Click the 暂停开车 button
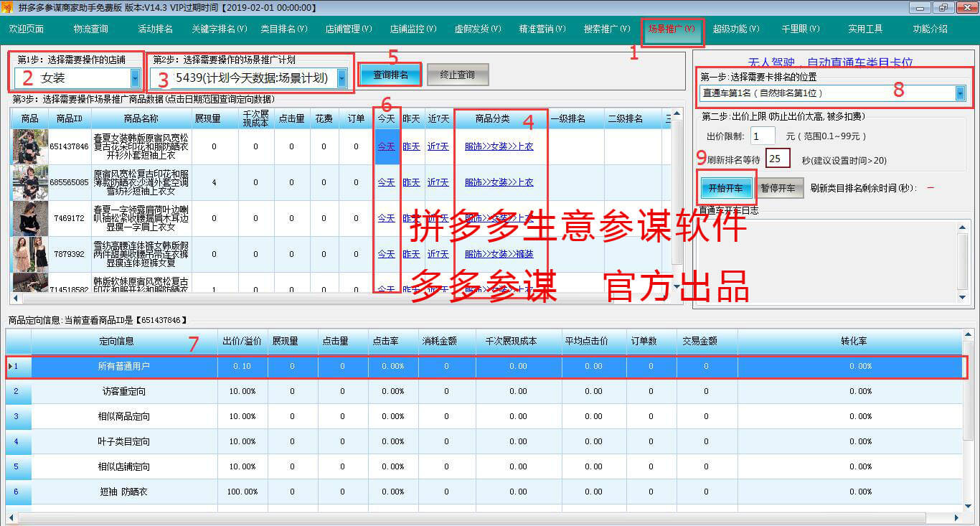980x526 pixels. click(x=778, y=188)
